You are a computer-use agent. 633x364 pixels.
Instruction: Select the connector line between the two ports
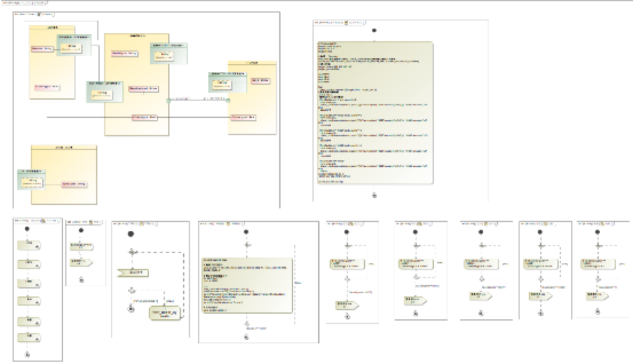tap(198, 100)
